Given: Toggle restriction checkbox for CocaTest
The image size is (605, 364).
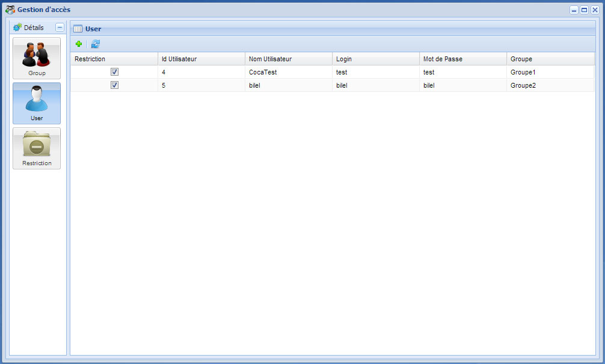Looking at the screenshot, I should tap(114, 72).
